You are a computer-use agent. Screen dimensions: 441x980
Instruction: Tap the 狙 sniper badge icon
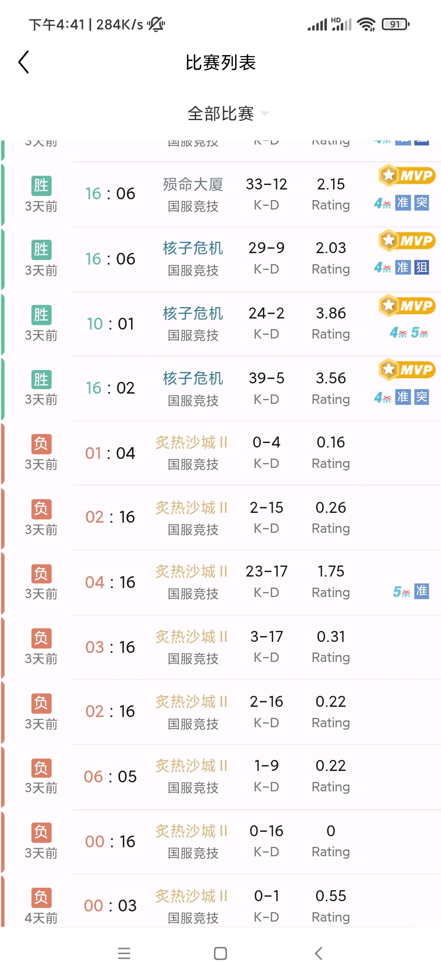pyautogui.click(x=421, y=267)
